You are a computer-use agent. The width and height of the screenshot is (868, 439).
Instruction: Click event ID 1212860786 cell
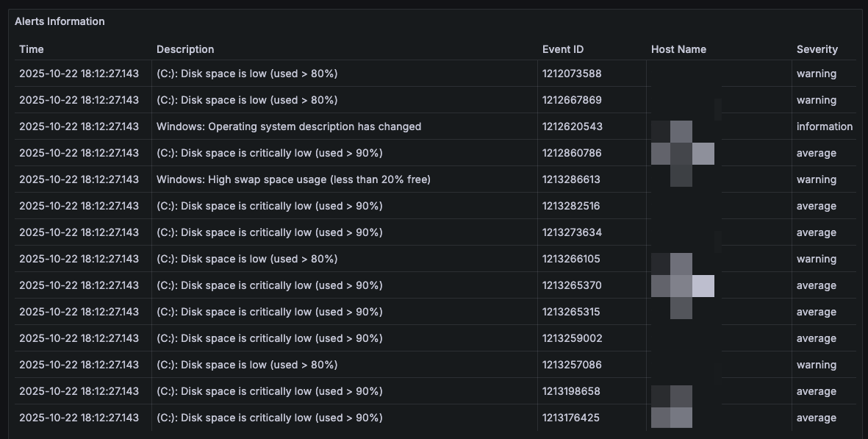pos(572,153)
